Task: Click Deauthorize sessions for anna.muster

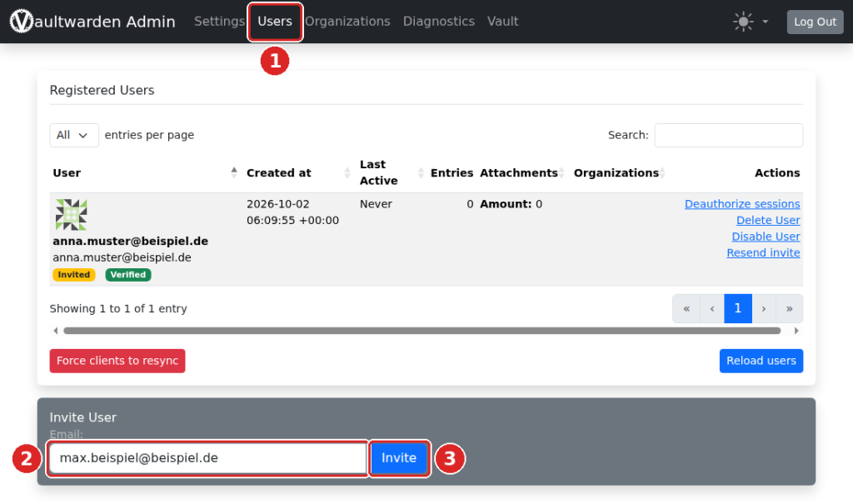Action: coord(742,204)
